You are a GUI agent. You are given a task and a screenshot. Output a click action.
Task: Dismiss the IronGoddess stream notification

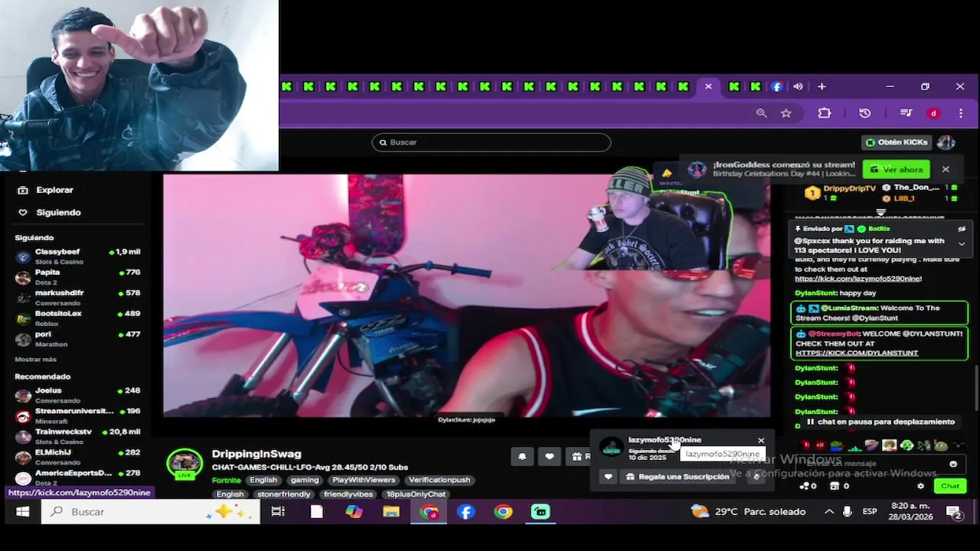coord(946,169)
